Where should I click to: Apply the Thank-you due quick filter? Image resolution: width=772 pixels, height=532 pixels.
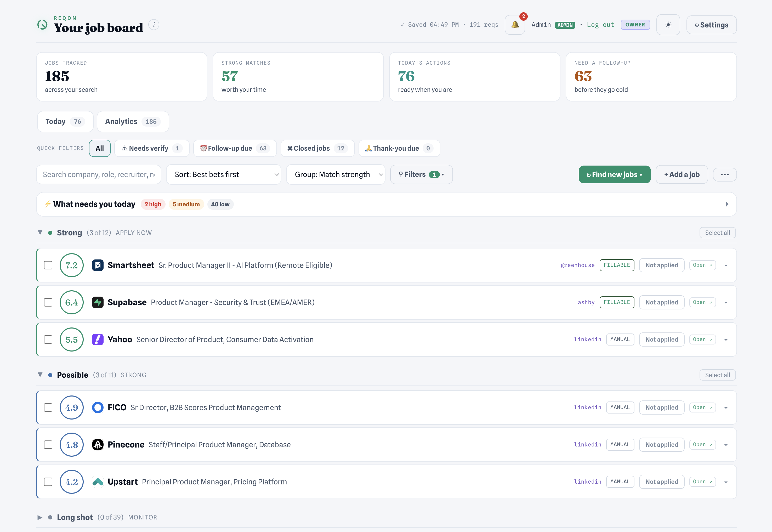click(399, 148)
